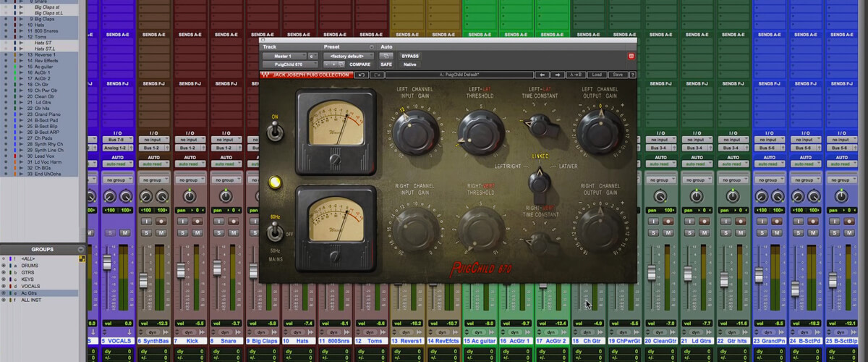Select the ALL INST group

(x=32, y=299)
